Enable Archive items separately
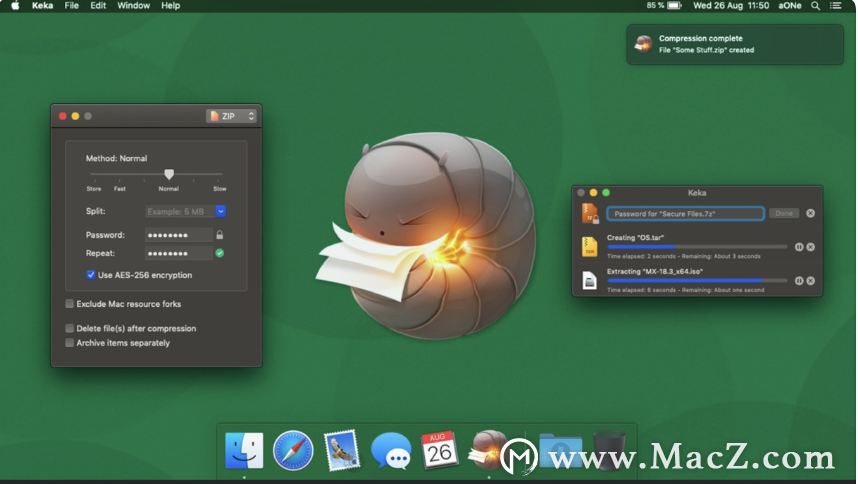The image size is (858, 484). [69, 343]
